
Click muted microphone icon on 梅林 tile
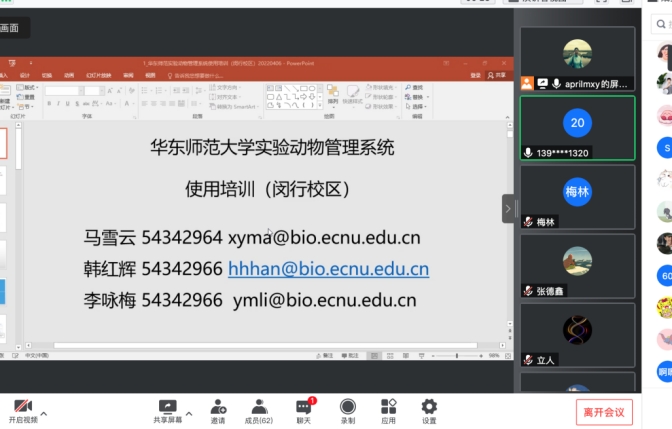[528, 222]
